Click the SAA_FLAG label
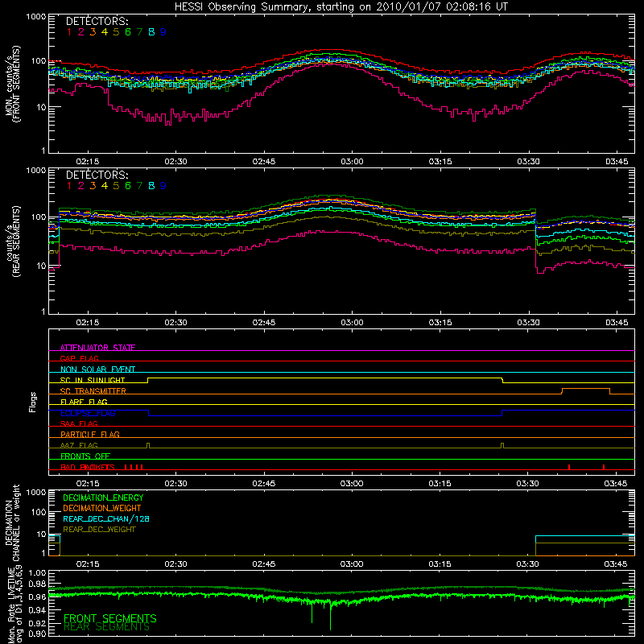Screen dimensions: 644x644 pos(79,423)
